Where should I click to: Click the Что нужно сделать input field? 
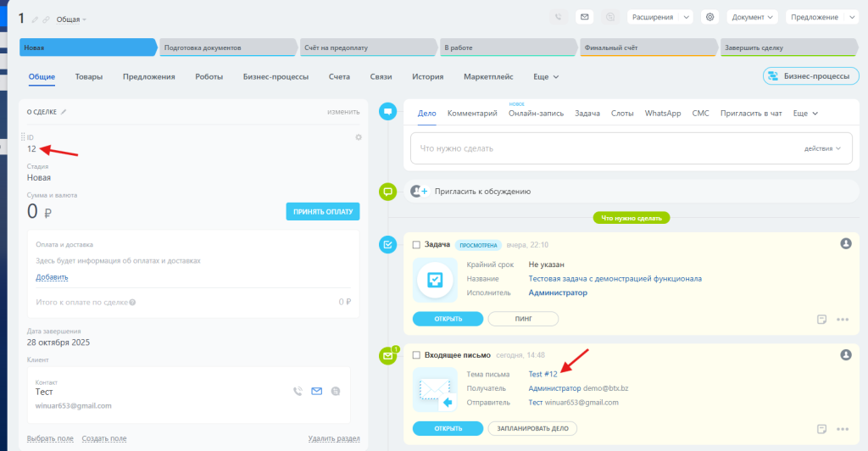(x=593, y=148)
